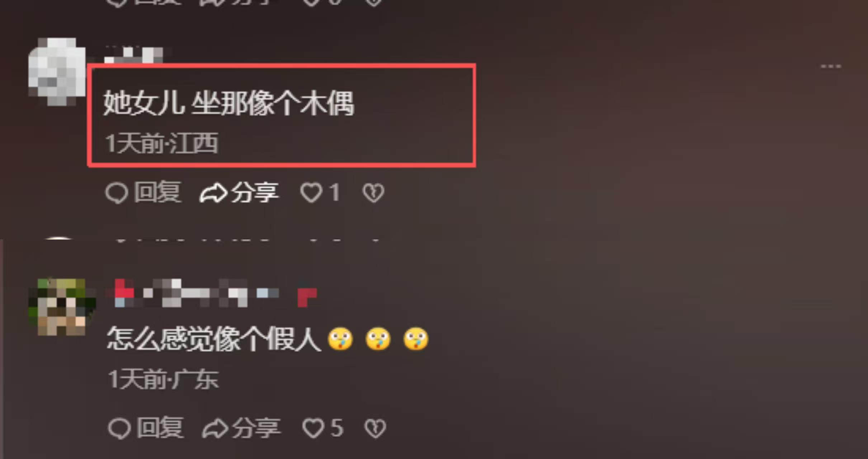Dislike the 木偶 comment via broken heart

coord(373,193)
